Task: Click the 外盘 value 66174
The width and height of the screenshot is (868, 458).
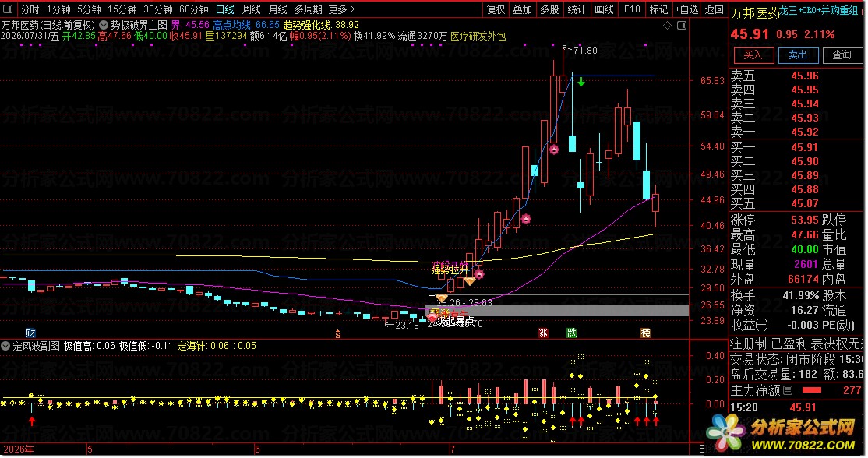Action: [803, 280]
